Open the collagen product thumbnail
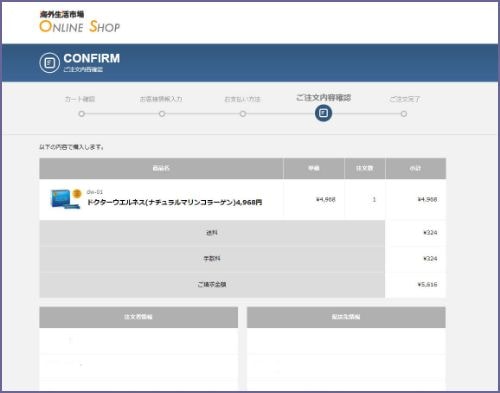500x393 pixels. [65, 199]
